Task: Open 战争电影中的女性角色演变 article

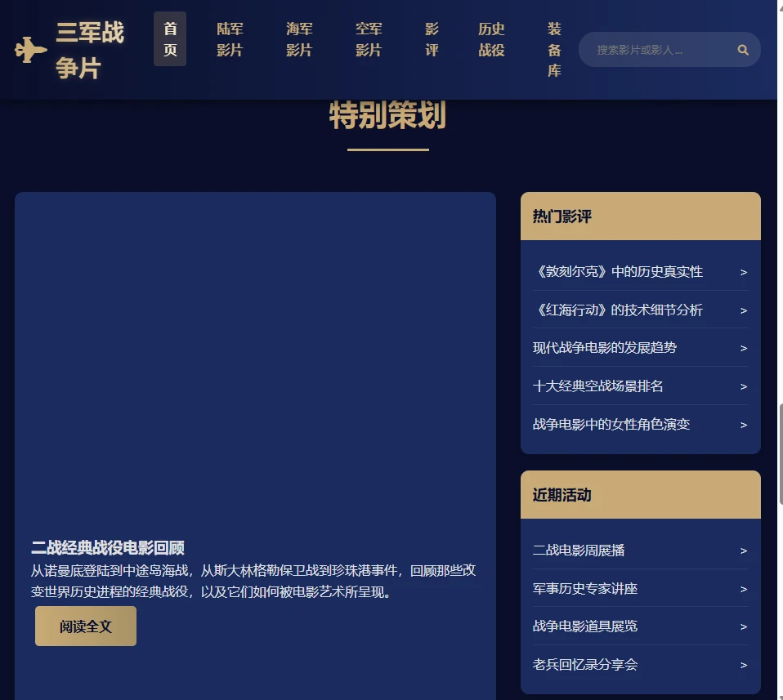Action: (x=611, y=425)
